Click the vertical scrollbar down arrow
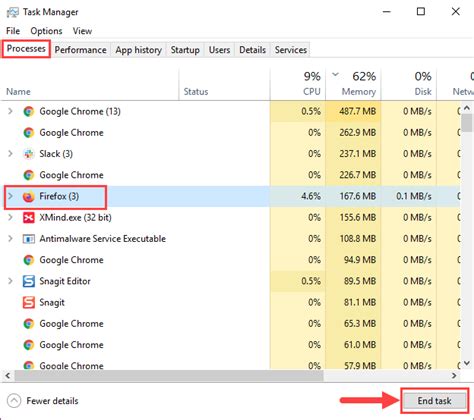Screen dimensions: 474x420 (467, 363)
